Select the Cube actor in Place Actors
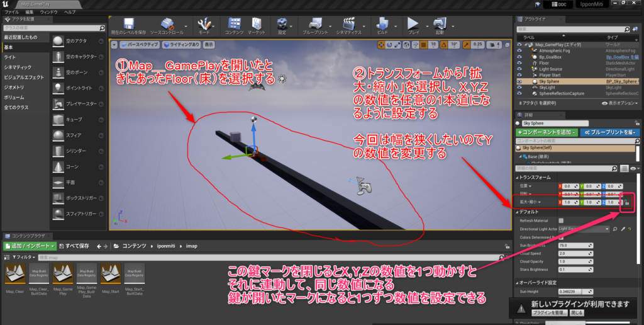Screen dimensions: 644x325 point(58,119)
